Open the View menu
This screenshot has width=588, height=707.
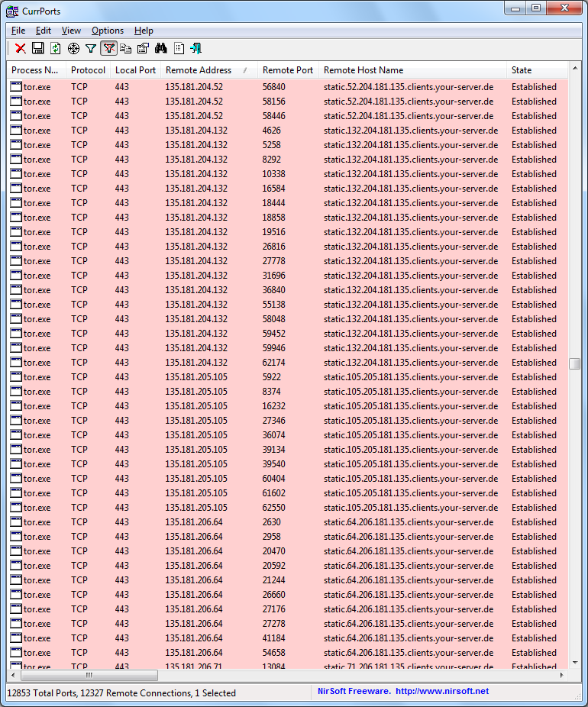point(71,31)
